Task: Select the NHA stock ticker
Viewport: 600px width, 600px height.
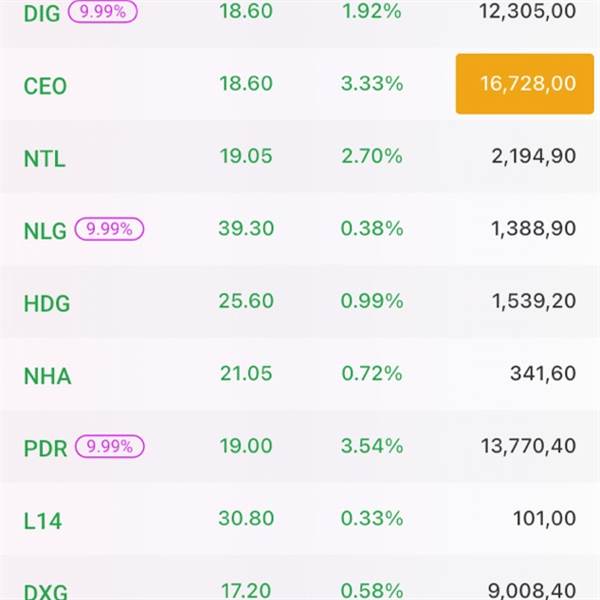Action: point(47,377)
